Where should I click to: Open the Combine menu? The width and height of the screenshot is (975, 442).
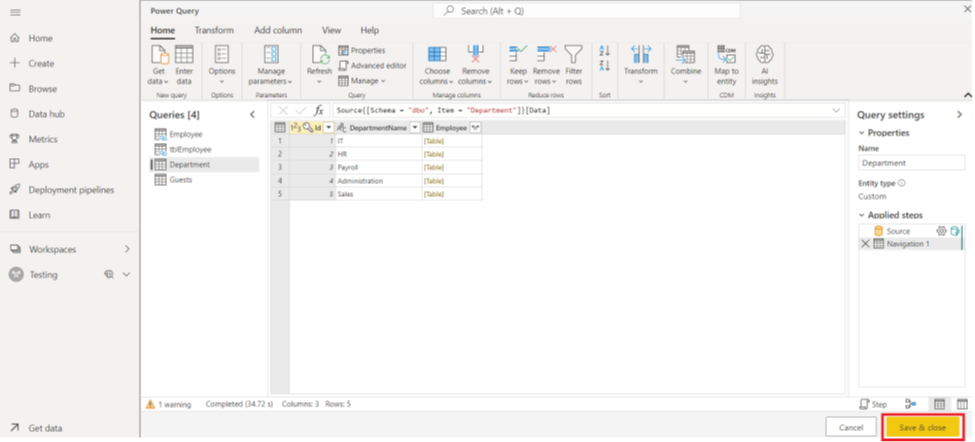coord(686,65)
